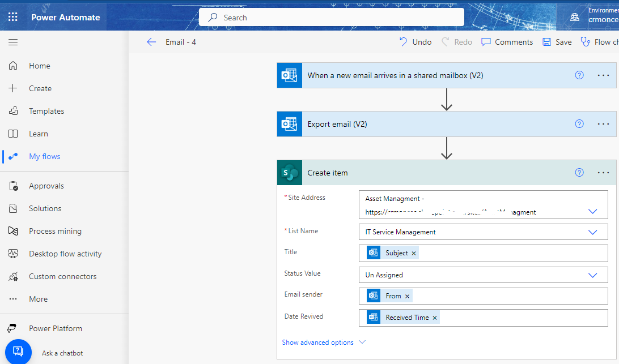The width and height of the screenshot is (619, 364).
Task: Expand the Site Address dropdown
Action: pos(592,211)
